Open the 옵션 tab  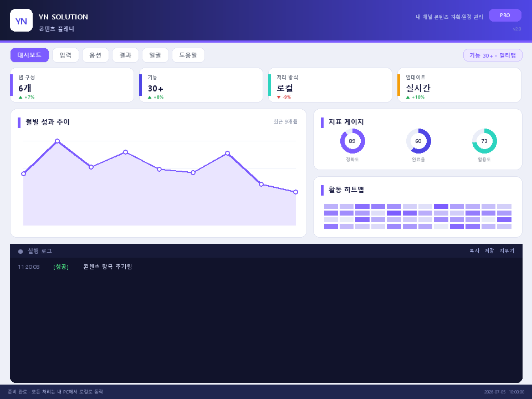tap(95, 55)
